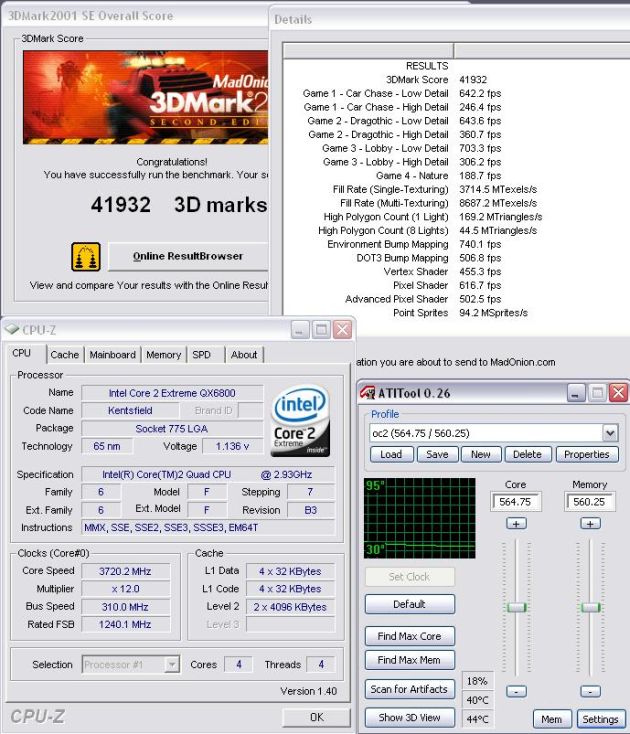Open the About tab
The width and height of the screenshot is (630, 734).
pos(244,355)
